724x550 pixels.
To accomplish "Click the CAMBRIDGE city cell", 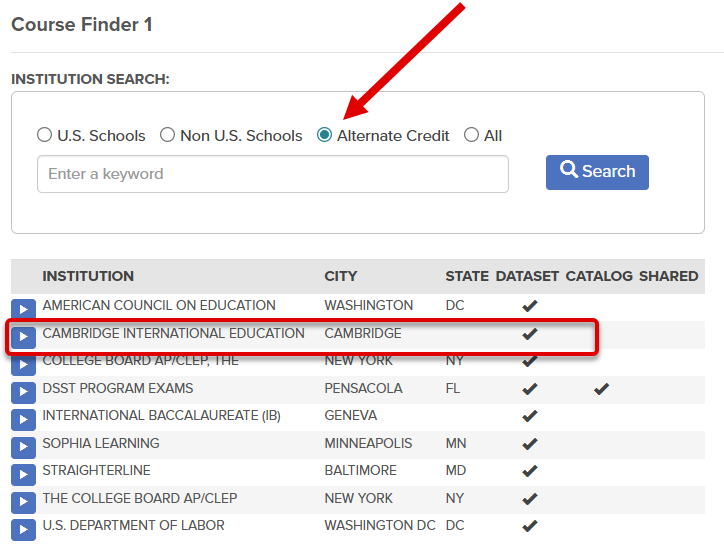I will click(x=363, y=333).
